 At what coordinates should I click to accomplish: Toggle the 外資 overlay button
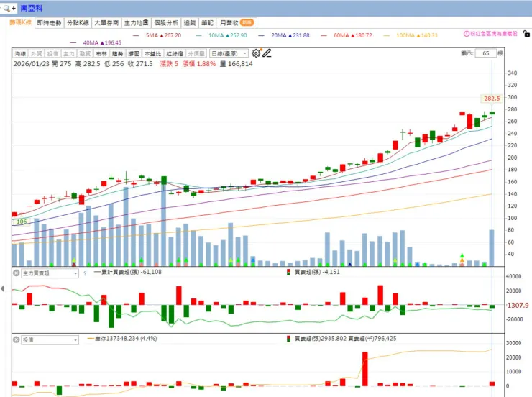36,53
